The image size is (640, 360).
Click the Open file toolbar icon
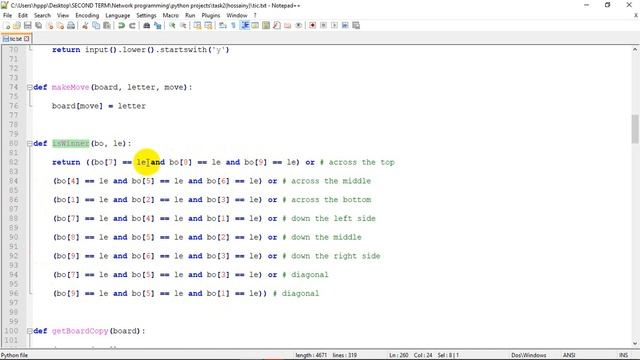(x=17, y=25)
